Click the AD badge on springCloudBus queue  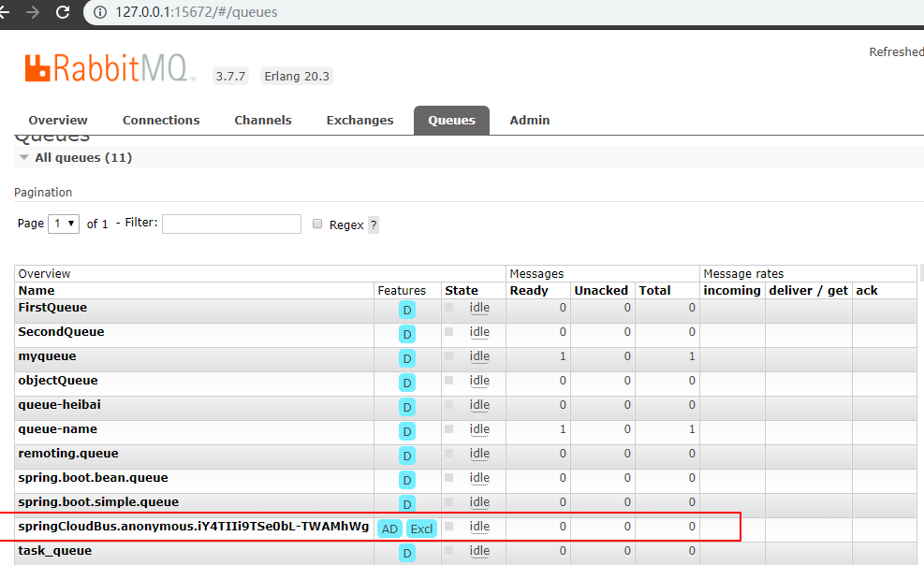click(x=389, y=529)
